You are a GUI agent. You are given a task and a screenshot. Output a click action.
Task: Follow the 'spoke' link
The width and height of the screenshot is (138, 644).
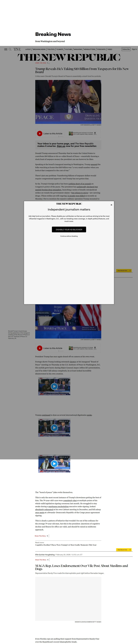(89, 415)
